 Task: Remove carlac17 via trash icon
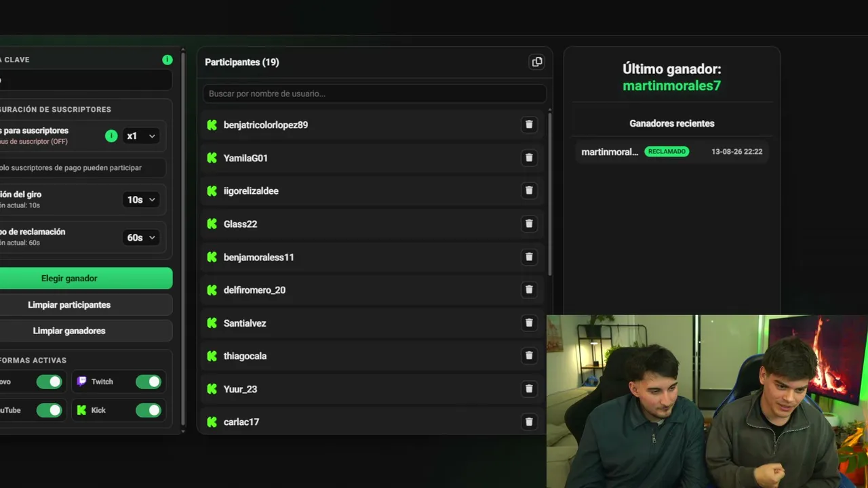(529, 422)
